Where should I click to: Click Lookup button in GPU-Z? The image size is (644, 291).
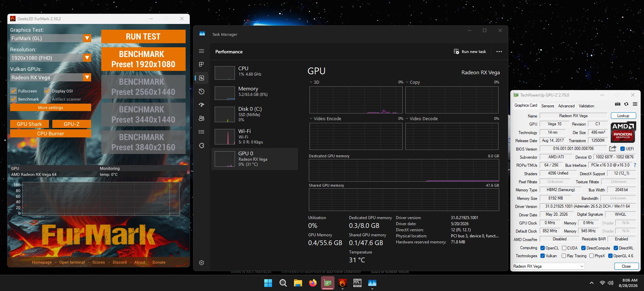pyautogui.click(x=623, y=115)
